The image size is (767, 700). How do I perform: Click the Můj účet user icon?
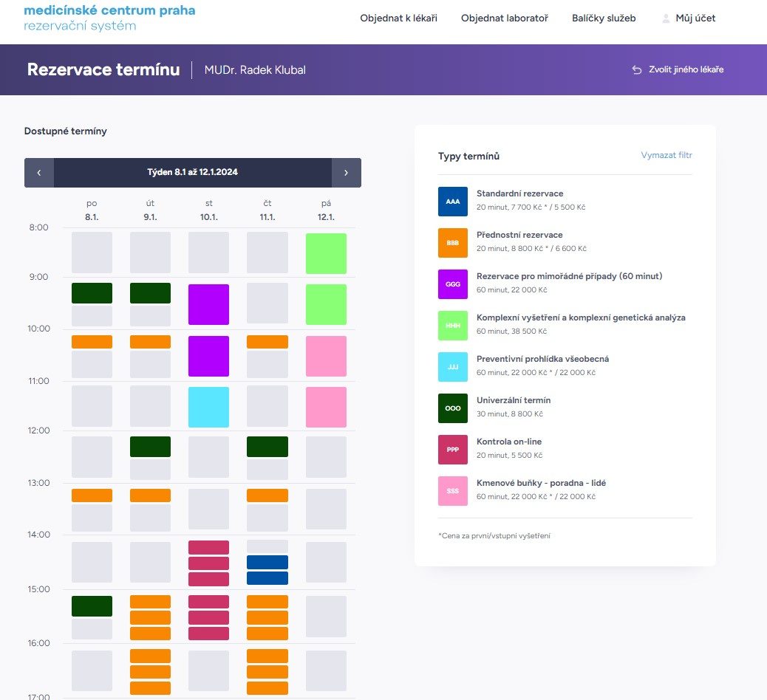click(x=666, y=18)
